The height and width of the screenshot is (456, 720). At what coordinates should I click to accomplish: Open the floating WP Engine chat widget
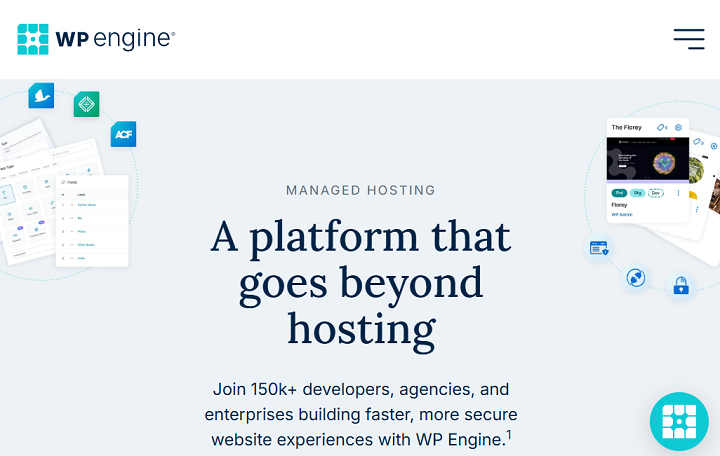679,421
